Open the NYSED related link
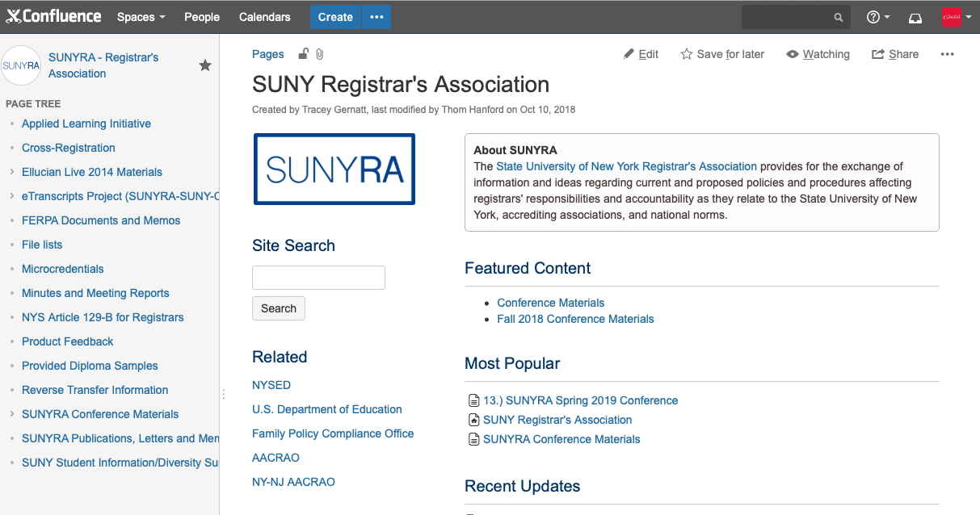This screenshot has height=515, width=980. pos(271,385)
